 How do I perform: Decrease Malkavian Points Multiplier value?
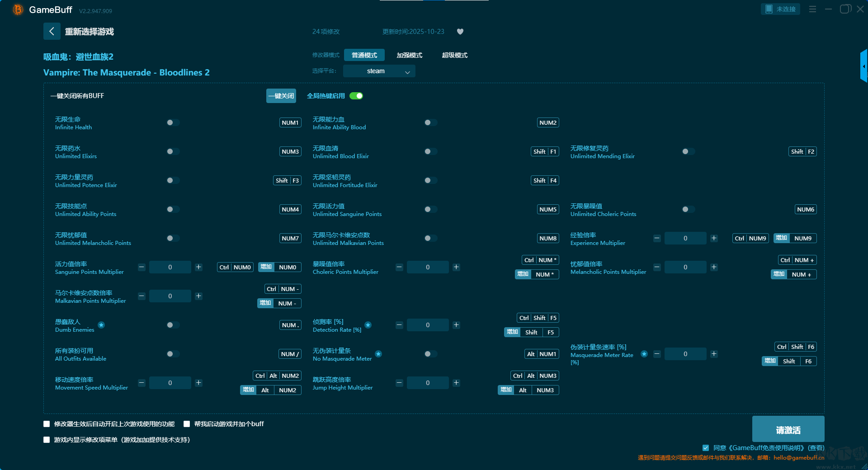pyautogui.click(x=142, y=296)
